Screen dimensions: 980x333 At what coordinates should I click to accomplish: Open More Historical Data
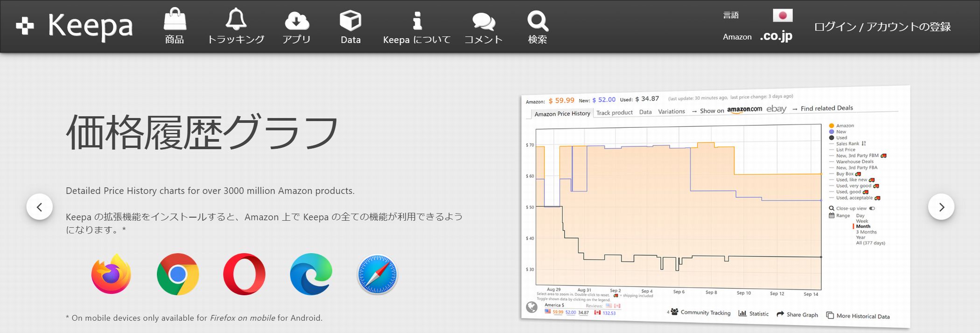coord(858,316)
